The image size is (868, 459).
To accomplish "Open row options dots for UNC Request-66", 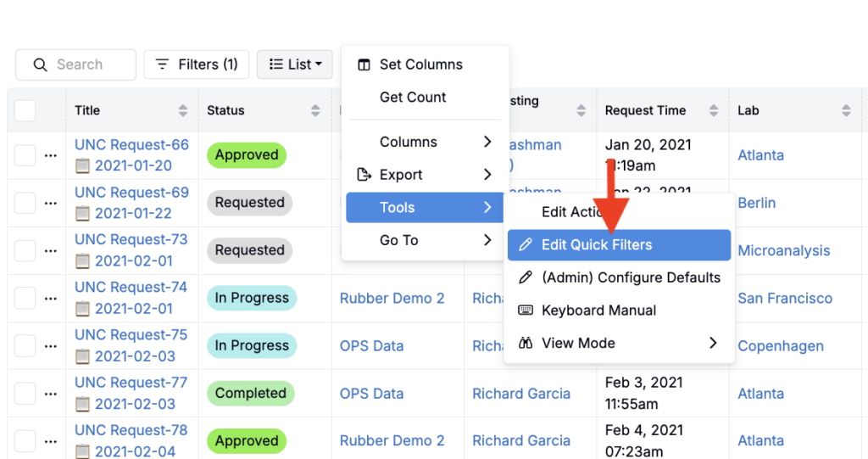I will point(51,155).
